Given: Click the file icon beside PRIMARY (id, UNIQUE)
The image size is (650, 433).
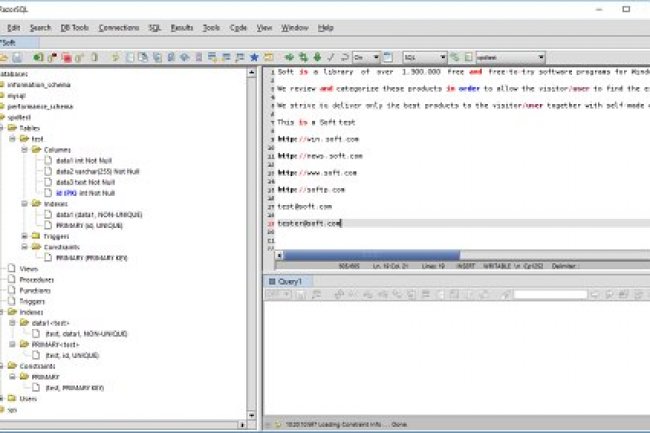Looking at the screenshot, I should pyautogui.click(x=49, y=225).
